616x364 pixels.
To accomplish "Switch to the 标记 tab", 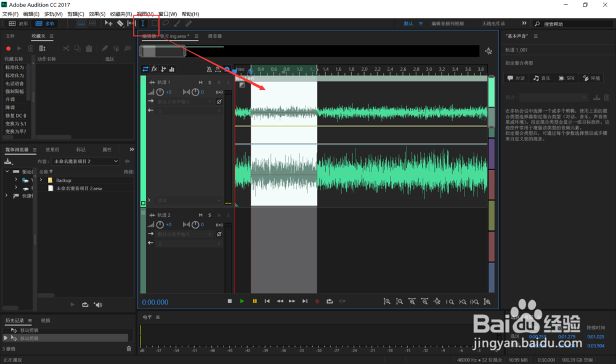I will [81, 150].
